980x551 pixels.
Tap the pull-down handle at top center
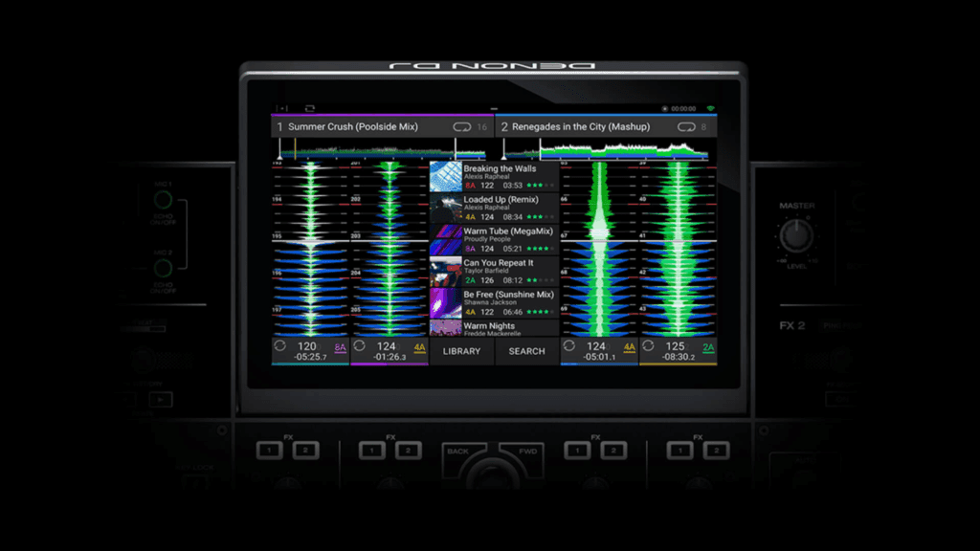tap(494, 109)
